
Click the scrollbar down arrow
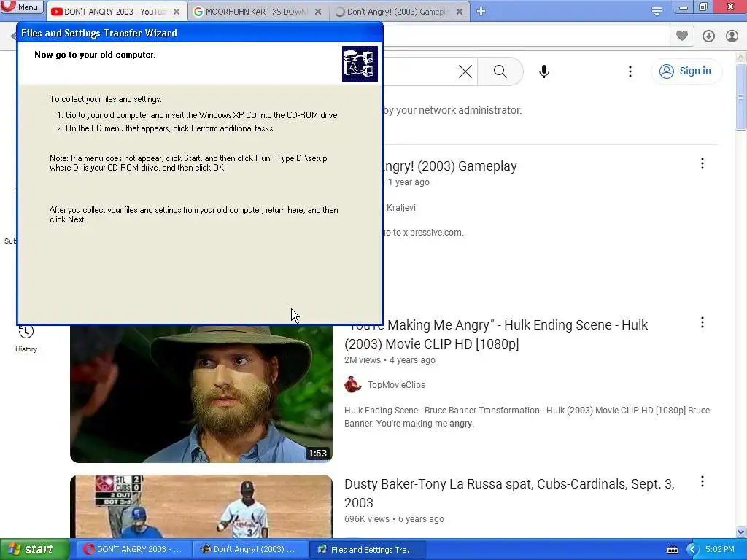point(740,532)
